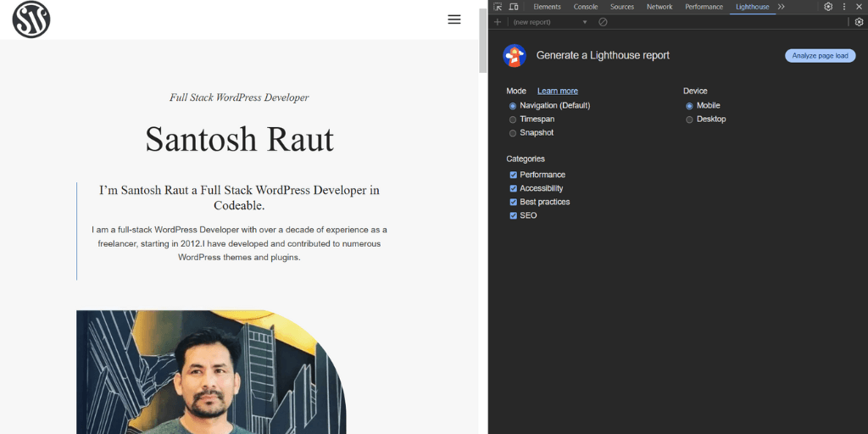Click the page vertical scrollbar thumb
The image size is (868, 434).
pos(482,41)
